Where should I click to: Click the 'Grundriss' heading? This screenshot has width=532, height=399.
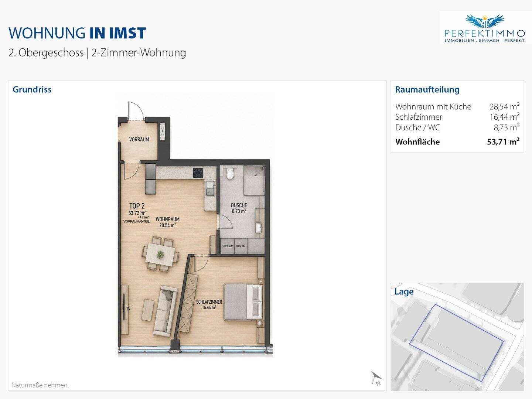[x=32, y=89]
